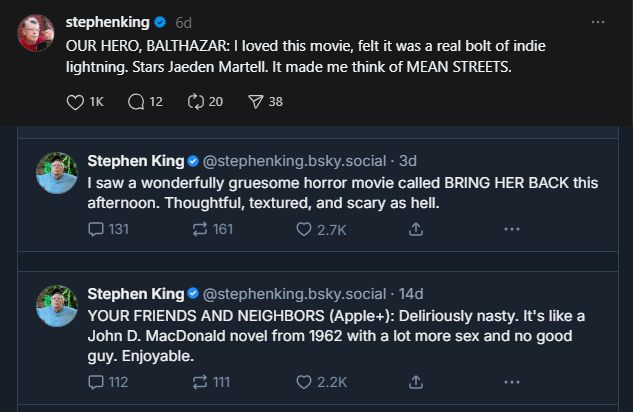Reply to the BRING HER BACK post
This screenshot has height=412, width=633.
96,229
